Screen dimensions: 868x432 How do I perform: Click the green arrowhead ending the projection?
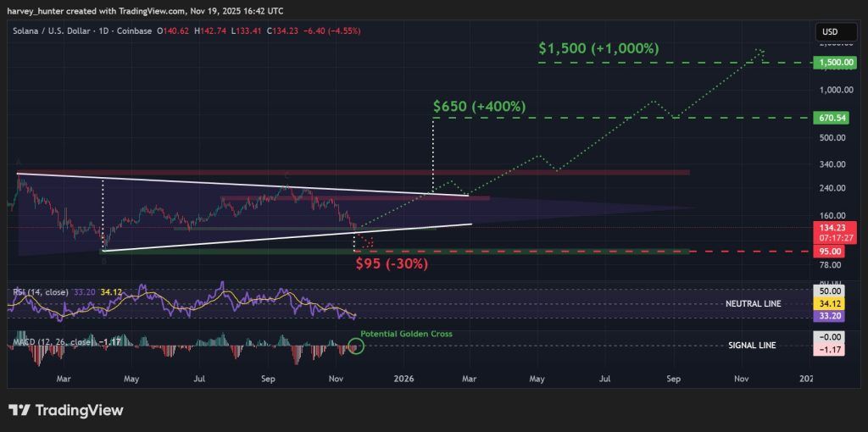pyautogui.click(x=760, y=52)
